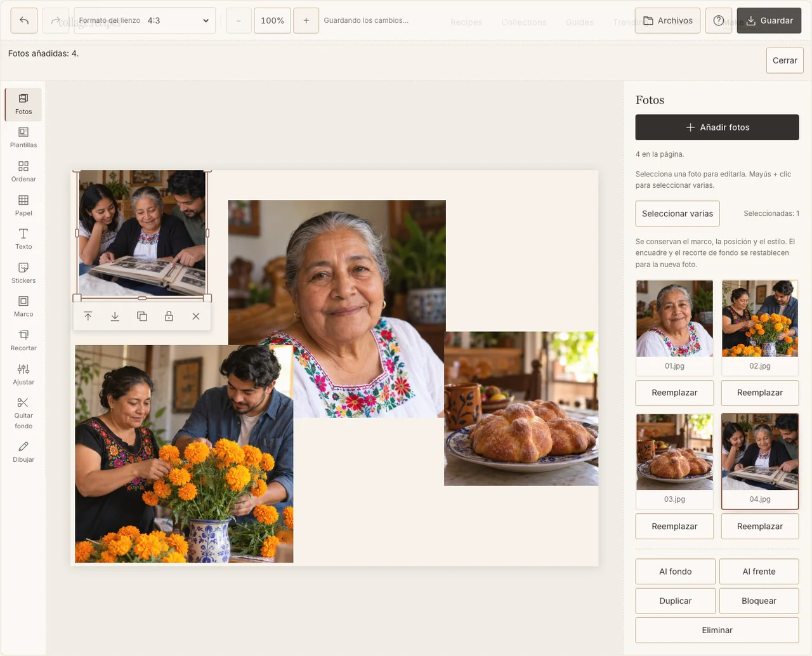Viewport: 812px width, 656px height.
Task: Select the 04.jpg thumbnail
Action: [760, 461]
